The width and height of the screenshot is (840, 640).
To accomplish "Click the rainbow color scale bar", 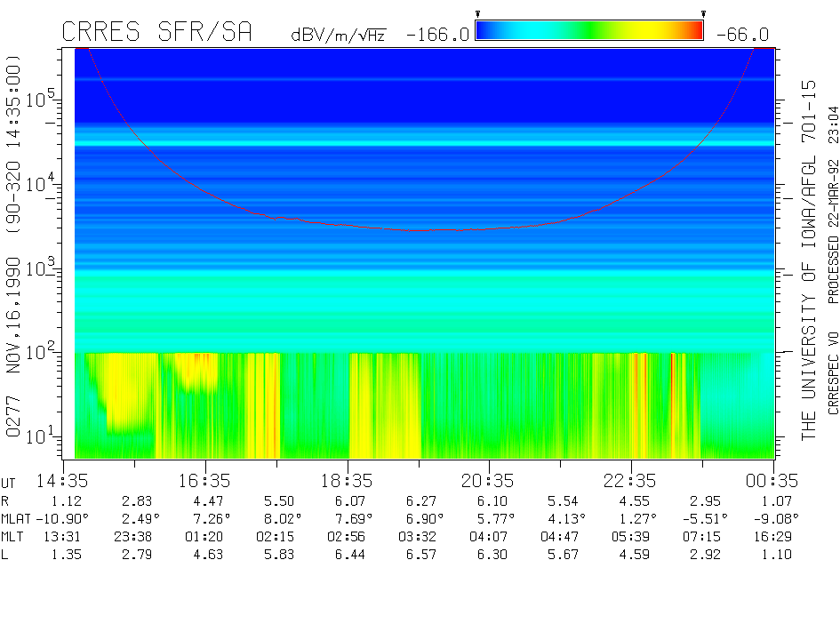I will (589, 31).
